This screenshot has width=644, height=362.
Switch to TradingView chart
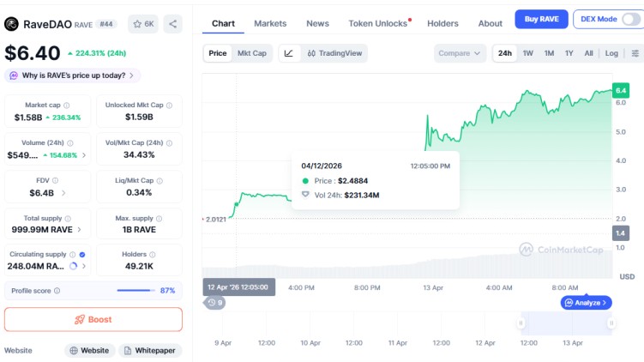point(334,53)
